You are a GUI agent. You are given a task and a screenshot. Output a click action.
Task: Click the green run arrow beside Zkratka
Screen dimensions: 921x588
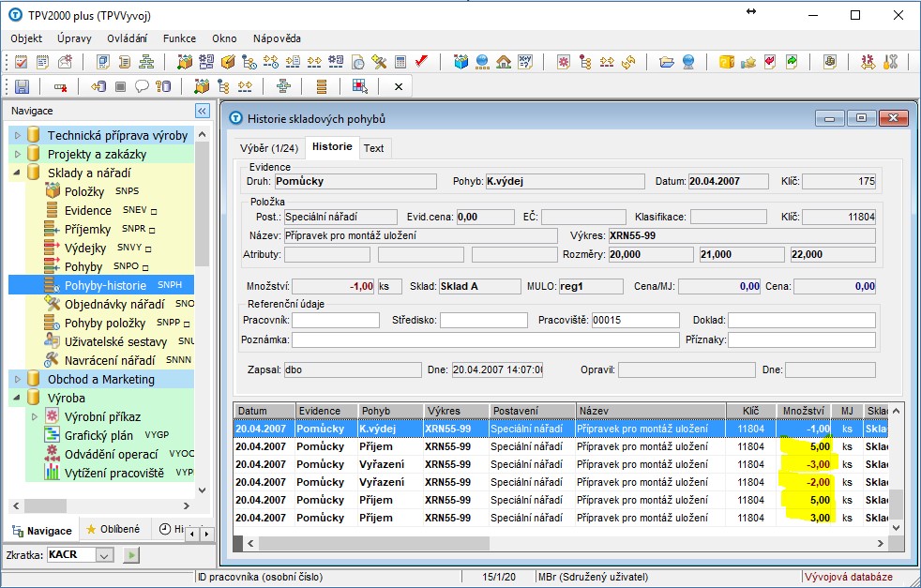point(131,555)
